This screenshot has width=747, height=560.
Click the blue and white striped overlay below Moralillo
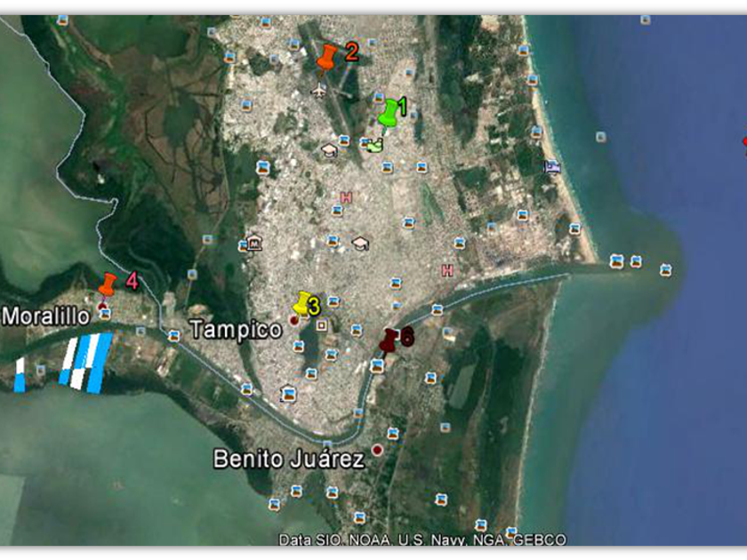pyautogui.click(x=87, y=363)
